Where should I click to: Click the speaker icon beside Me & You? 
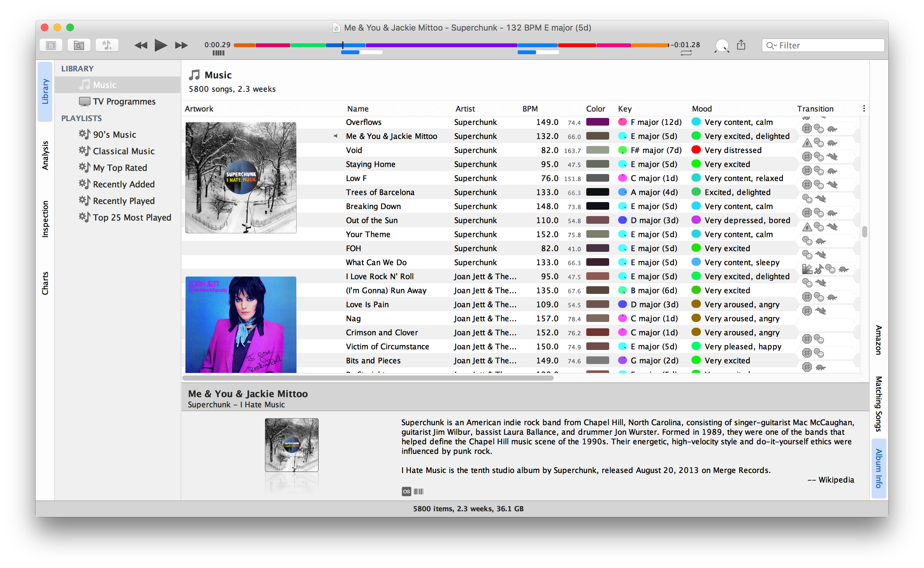pos(335,136)
